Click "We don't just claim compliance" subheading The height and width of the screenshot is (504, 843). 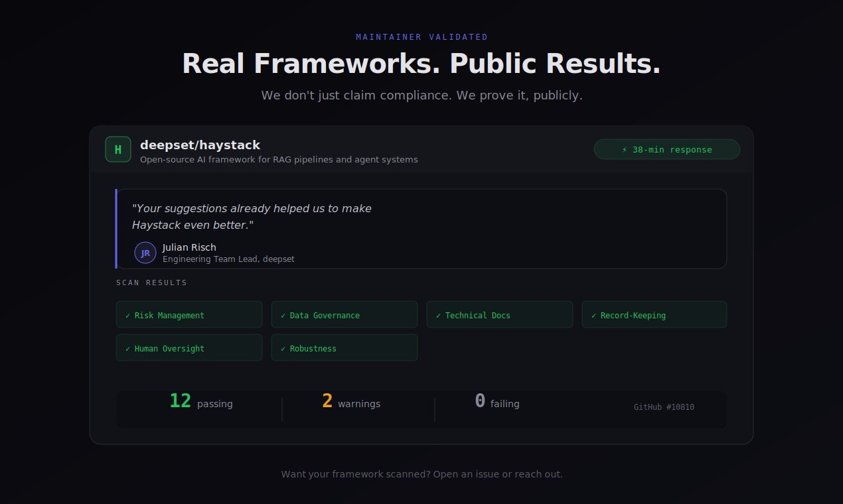coord(421,95)
